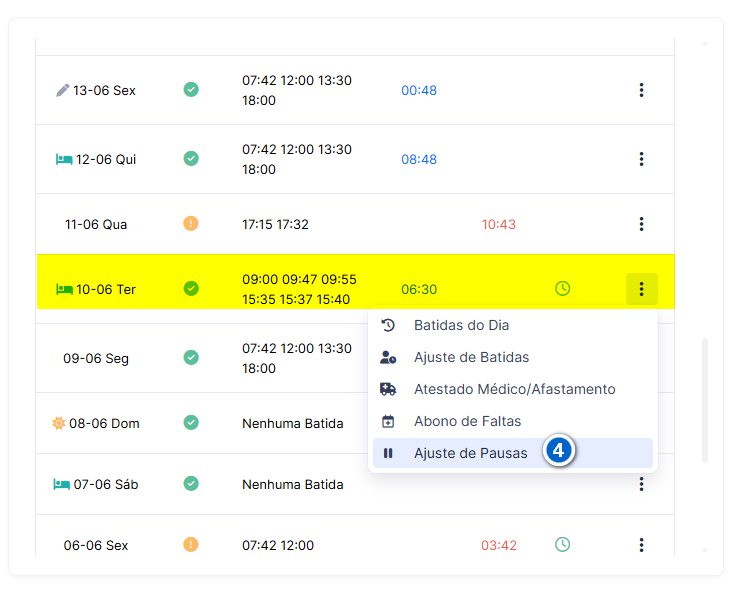
Task: Click punches 07:42 12:00 on 06-06 Sex
Action: [278, 545]
